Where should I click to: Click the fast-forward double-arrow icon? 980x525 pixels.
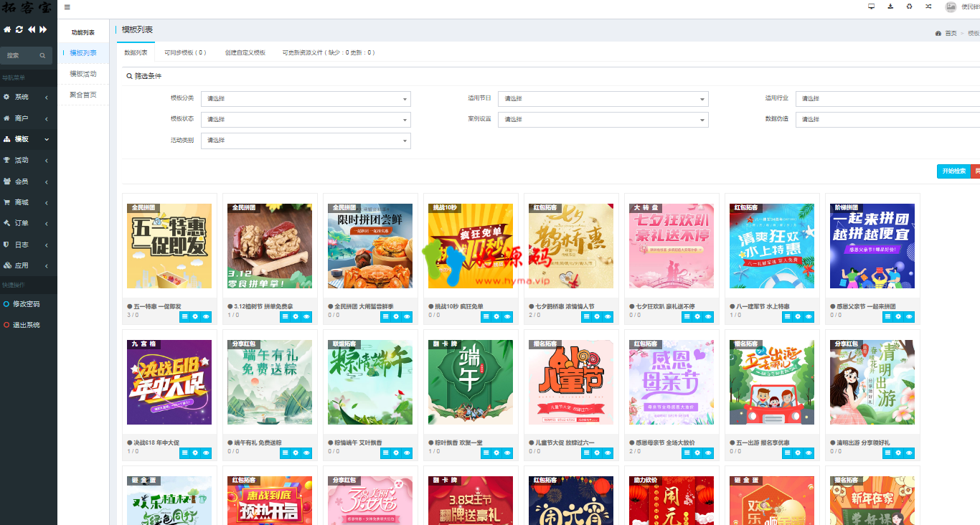[x=43, y=29]
